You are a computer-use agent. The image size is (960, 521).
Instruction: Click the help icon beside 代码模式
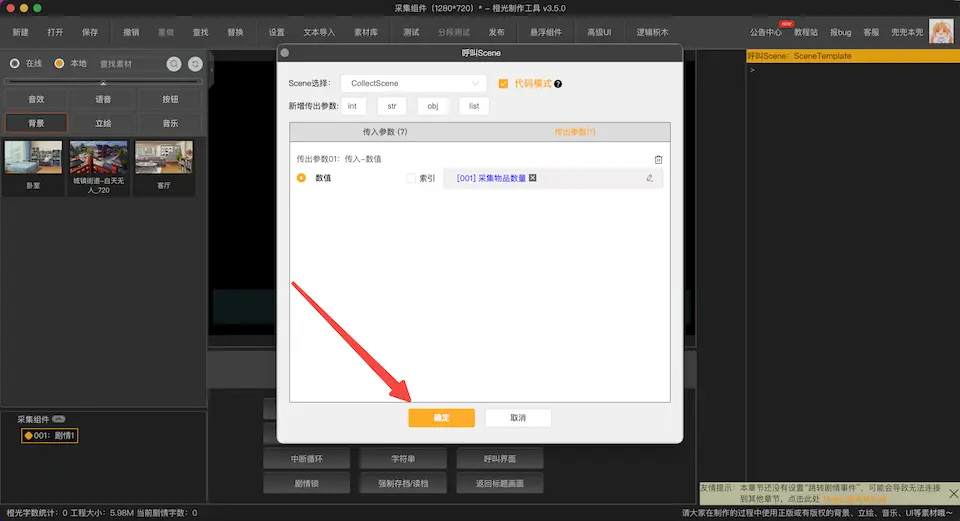click(x=558, y=84)
